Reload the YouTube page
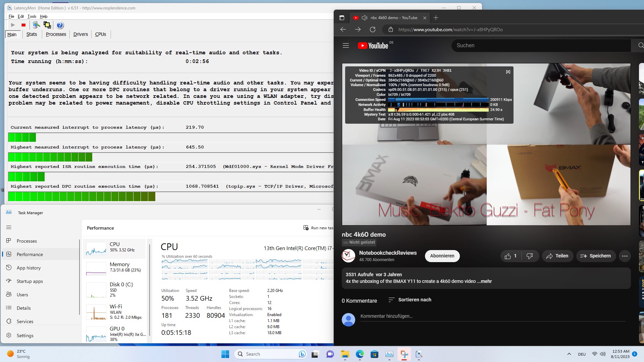Viewport: 644px width, 362px height. (373, 29)
